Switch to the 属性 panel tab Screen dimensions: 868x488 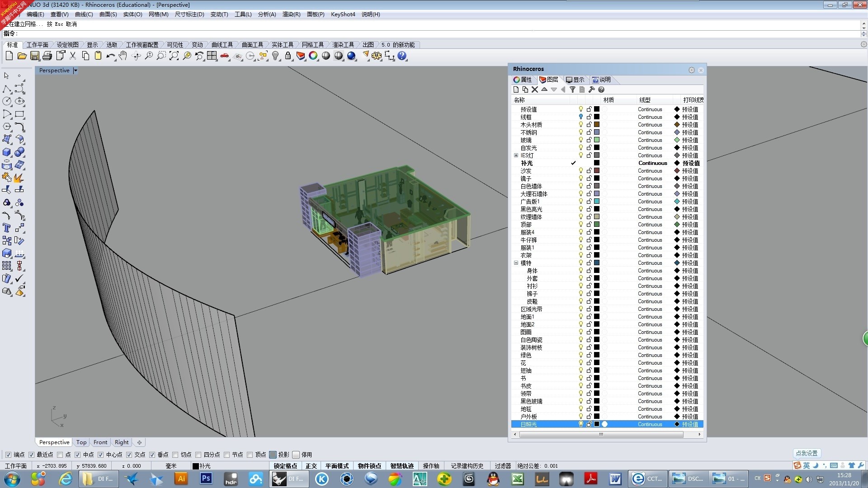(523, 80)
